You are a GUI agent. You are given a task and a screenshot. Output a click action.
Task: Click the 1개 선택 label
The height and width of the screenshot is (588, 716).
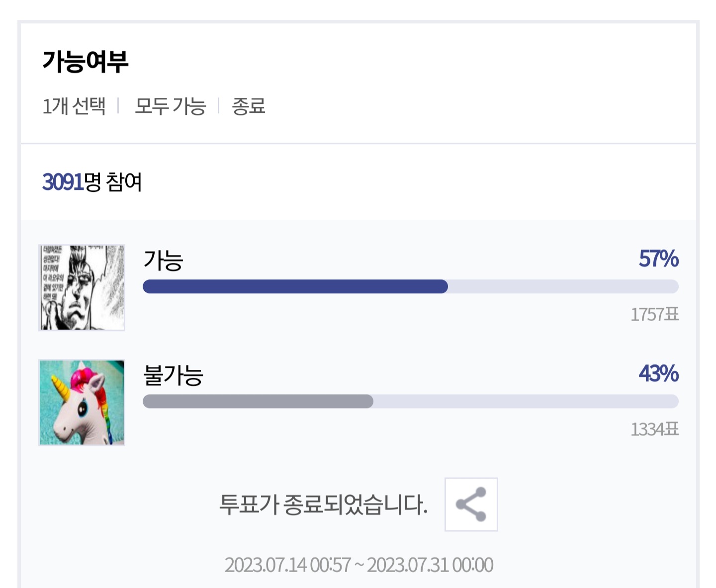pyautogui.click(x=74, y=106)
